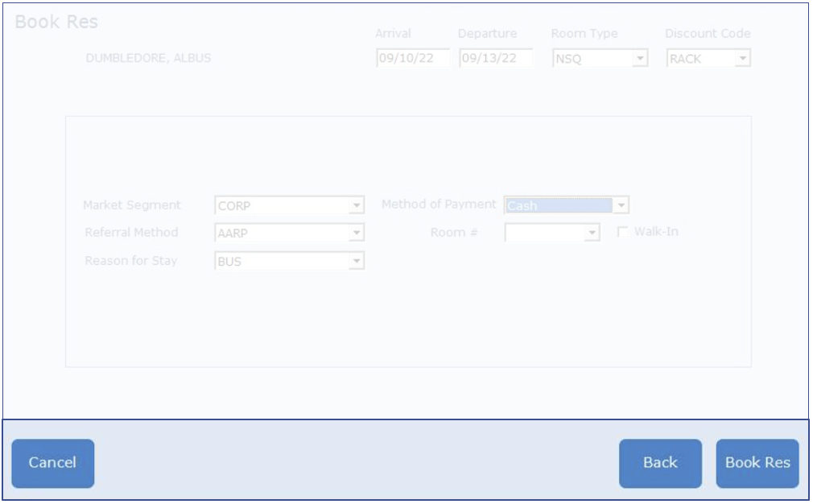
Task: Click the guest name DUMBLEDORE, ALBUS
Action: pyautogui.click(x=148, y=59)
